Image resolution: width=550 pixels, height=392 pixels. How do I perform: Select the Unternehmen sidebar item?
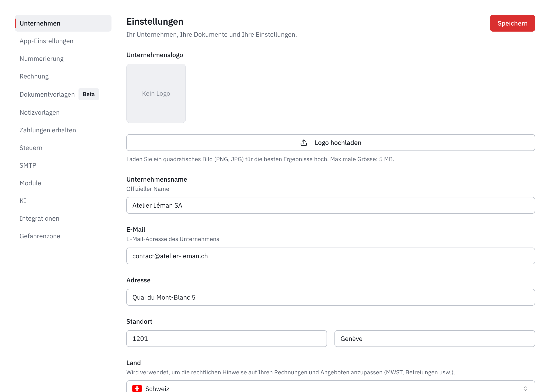click(63, 23)
